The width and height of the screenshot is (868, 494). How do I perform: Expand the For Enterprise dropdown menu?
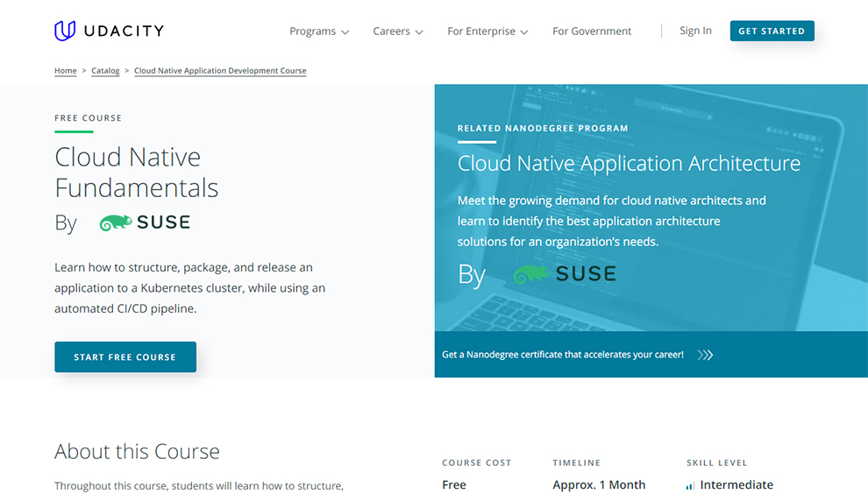[x=487, y=32]
